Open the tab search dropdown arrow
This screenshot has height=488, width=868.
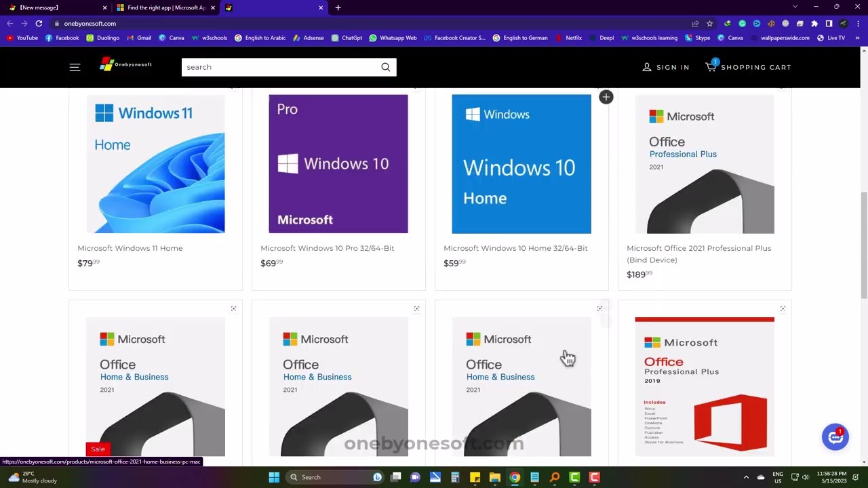click(x=795, y=7)
